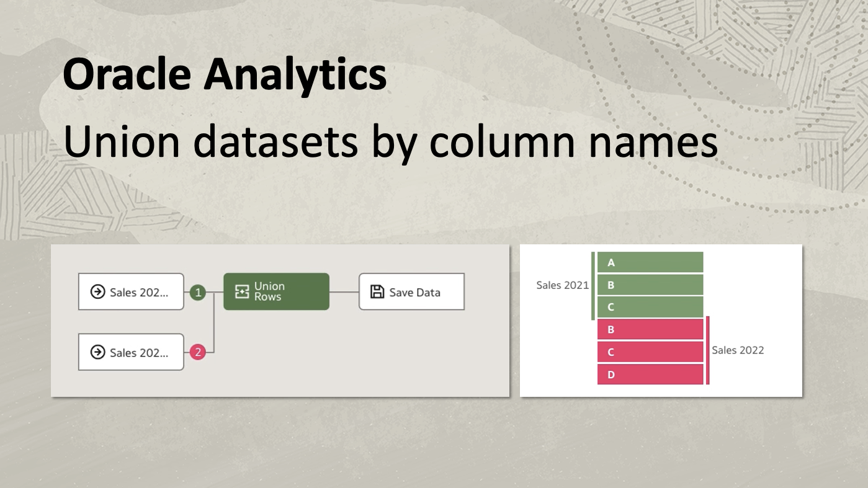Click the Union datasets by column names subtitle
The width and height of the screenshot is (868, 488).
[x=390, y=141]
